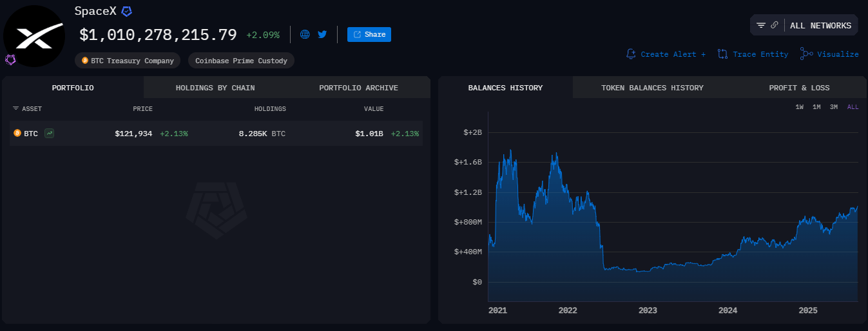The image size is (868, 331).
Task: Open the SpaceX Twitter profile icon
Action: [322, 34]
